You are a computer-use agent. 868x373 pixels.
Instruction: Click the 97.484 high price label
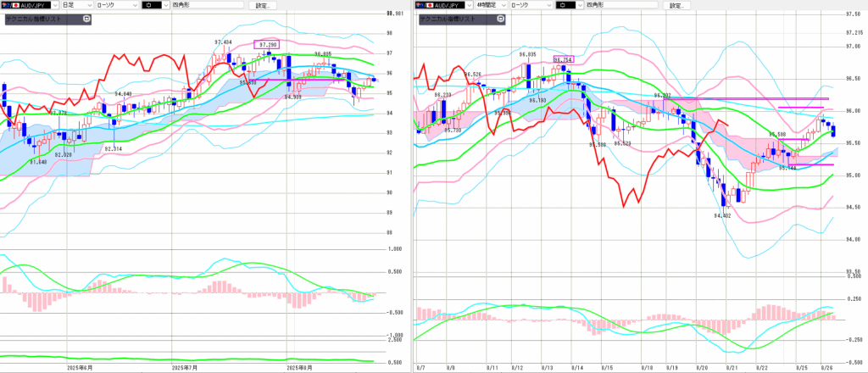click(x=223, y=42)
